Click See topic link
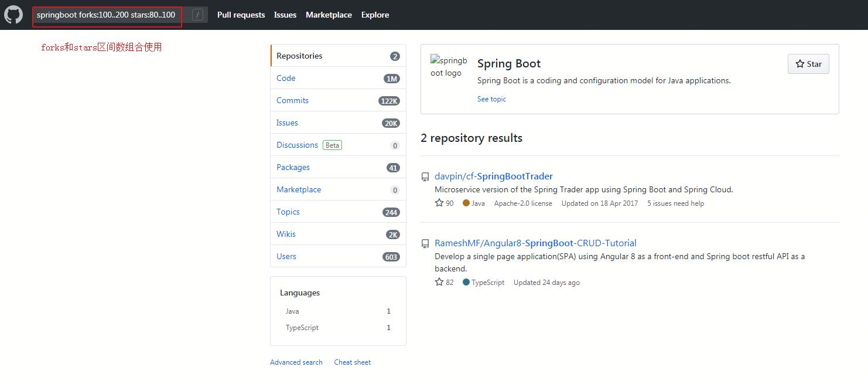 click(491, 99)
